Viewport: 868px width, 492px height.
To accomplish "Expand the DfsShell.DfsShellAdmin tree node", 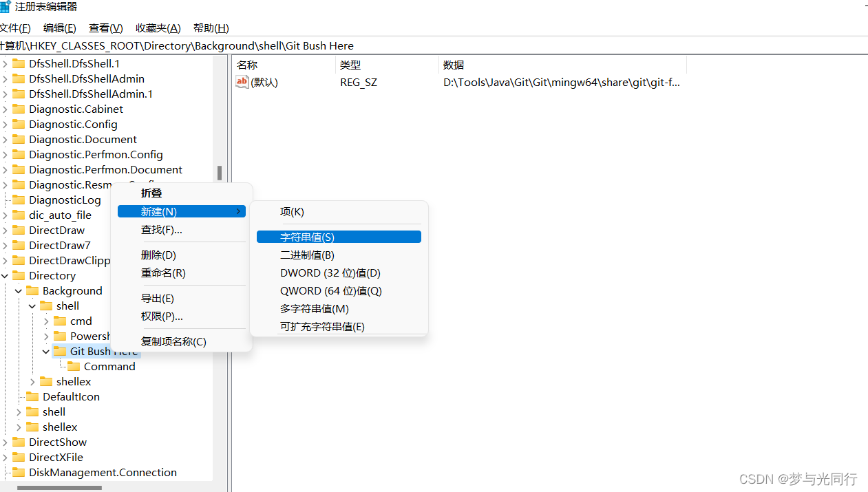I will point(5,78).
